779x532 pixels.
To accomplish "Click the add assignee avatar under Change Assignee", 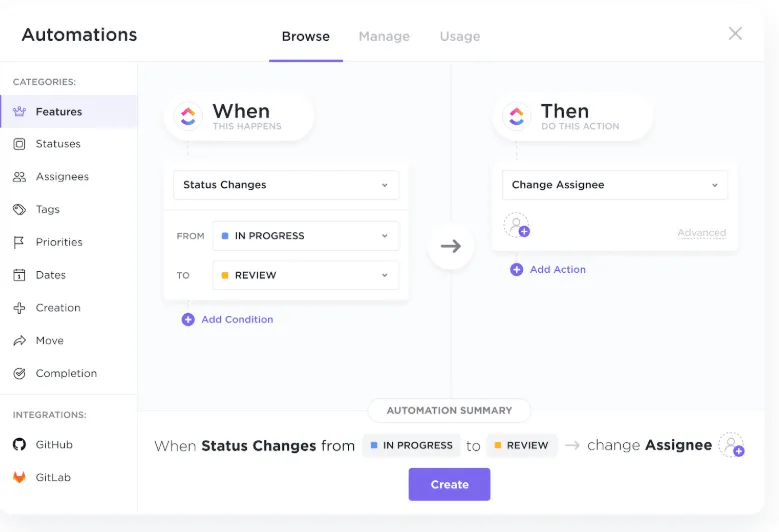I will click(517, 226).
